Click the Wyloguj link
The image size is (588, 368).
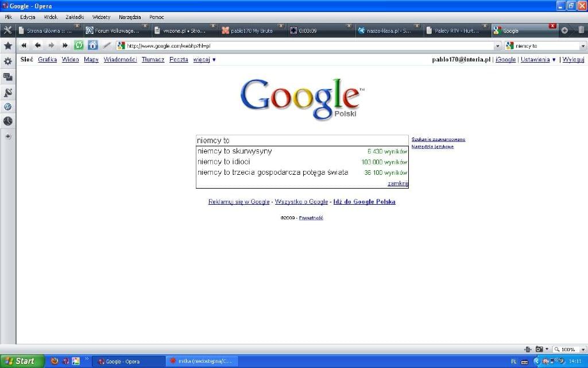coord(574,59)
